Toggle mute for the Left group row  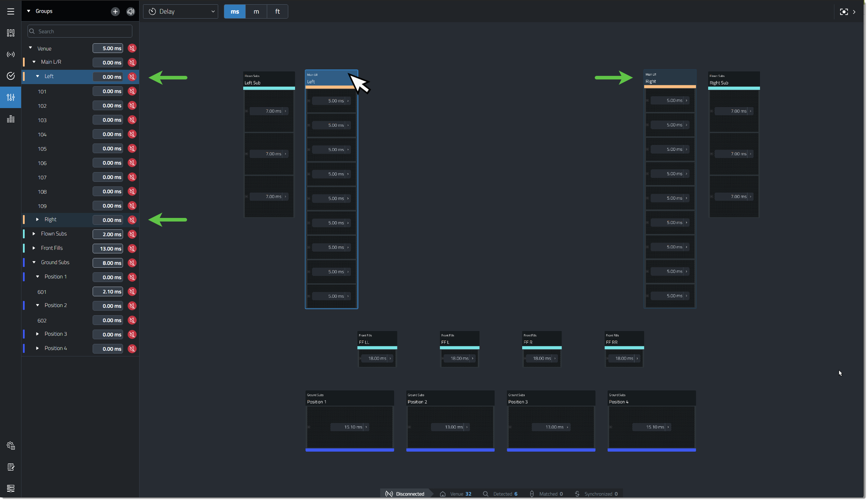pyautogui.click(x=132, y=77)
